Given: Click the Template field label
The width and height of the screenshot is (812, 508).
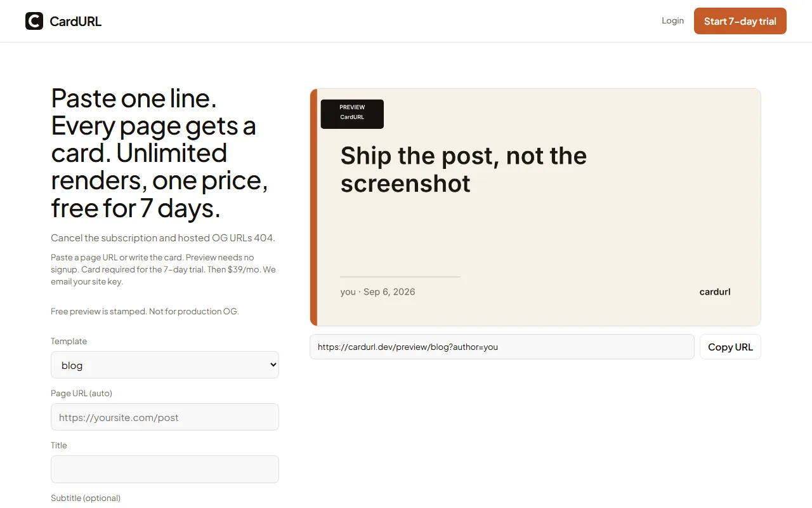Looking at the screenshot, I should [x=69, y=341].
